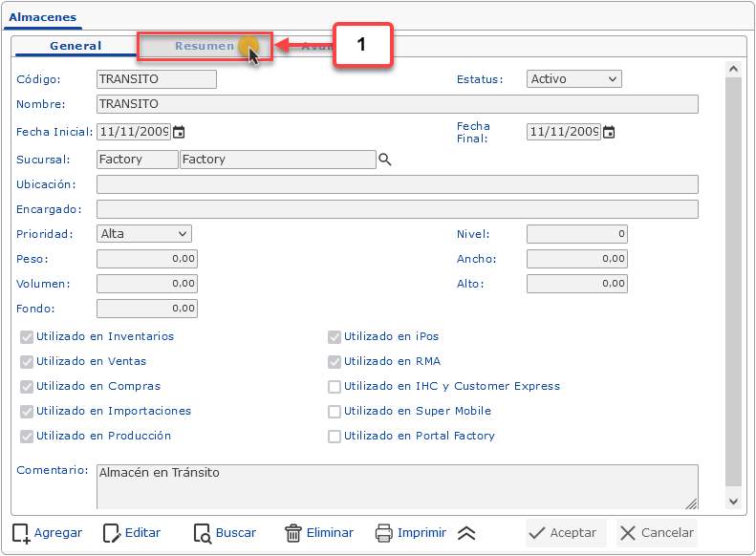The width and height of the screenshot is (756, 556).
Task: Enable Utilizado en Super Mobile checkbox
Action: pos(335,412)
